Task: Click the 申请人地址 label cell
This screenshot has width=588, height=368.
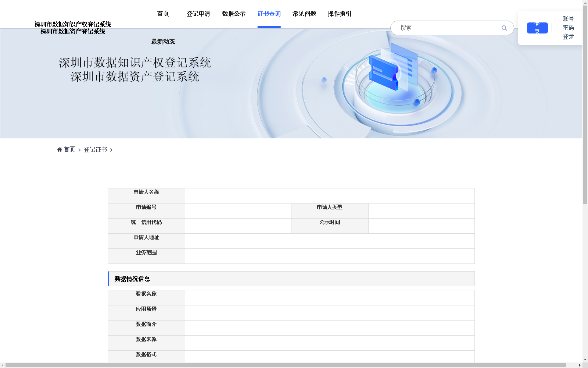Action: pos(146,241)
